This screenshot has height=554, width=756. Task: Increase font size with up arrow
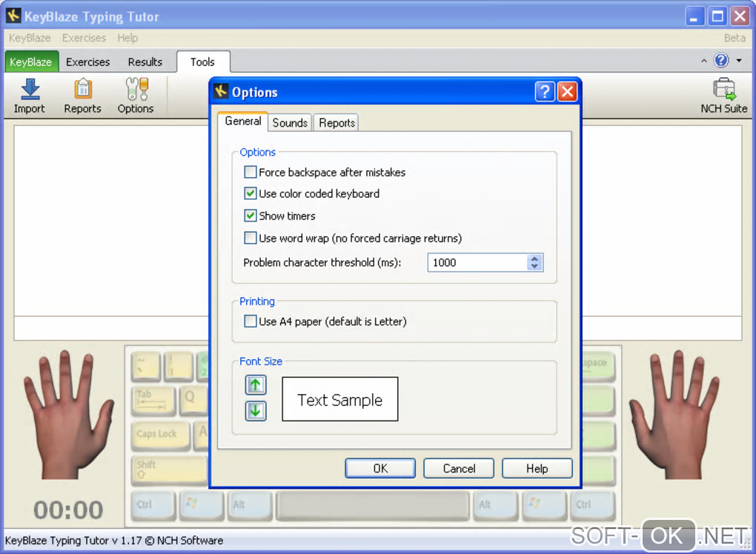(x=256, y=385)
